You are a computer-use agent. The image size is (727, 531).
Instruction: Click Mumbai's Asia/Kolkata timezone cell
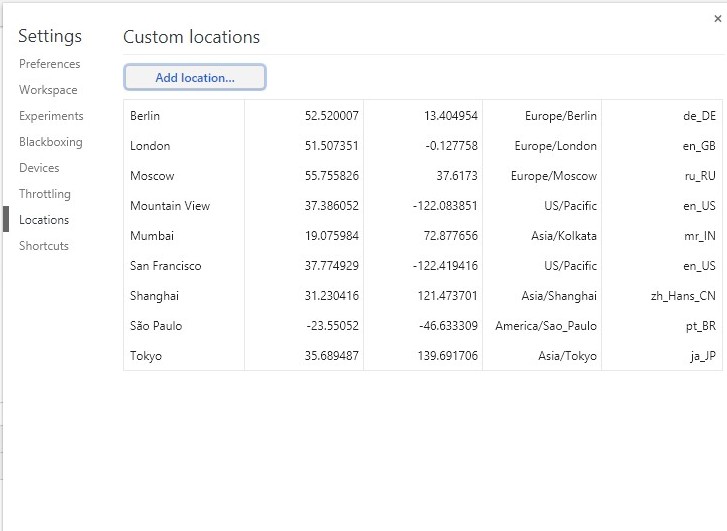coord(565,236)
